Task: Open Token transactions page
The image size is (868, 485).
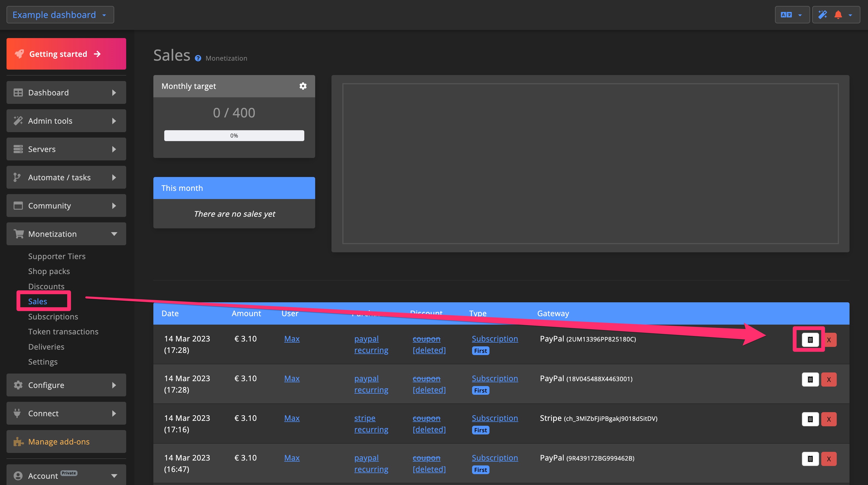Action: point(63,331)
